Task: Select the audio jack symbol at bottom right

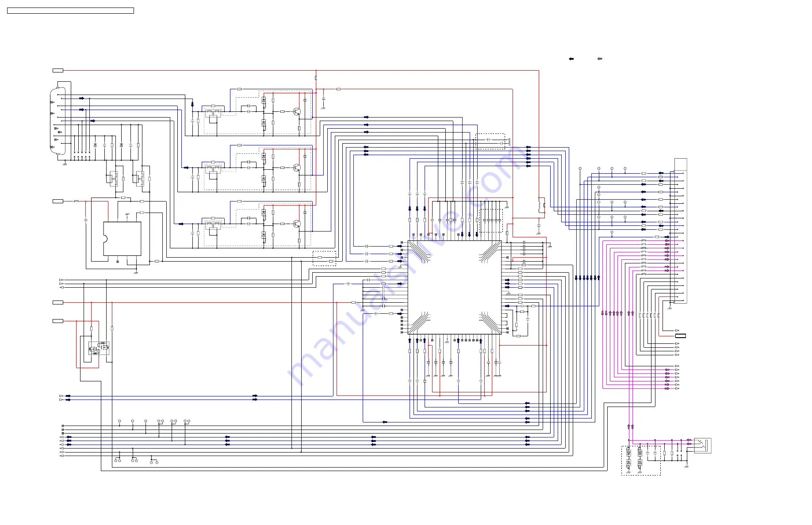Action: pyautogui.click(x=703, y=445)
